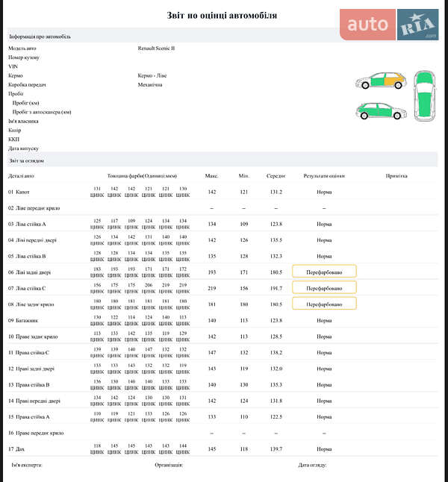Click the 'Дата огляду' field label
The width and height of the screenshot is (448, 482).
pyautogui.click(x=312, y=465)
